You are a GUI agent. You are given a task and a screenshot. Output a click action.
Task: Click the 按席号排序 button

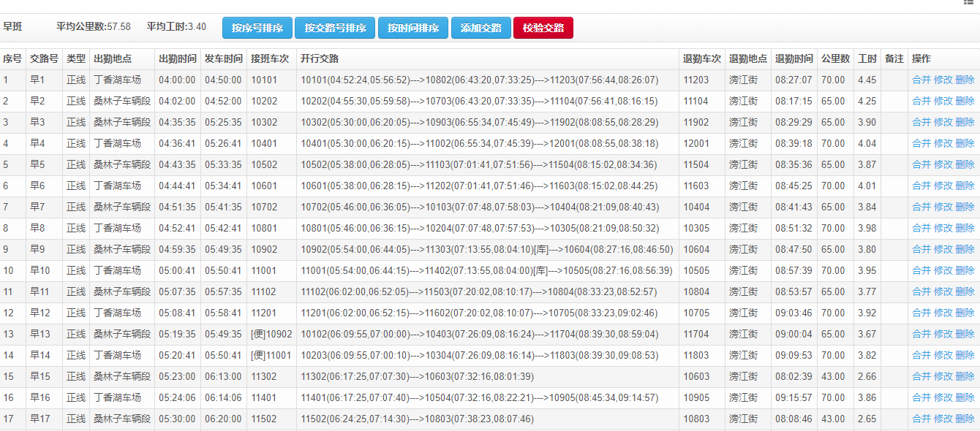click(x=257, y=28)
